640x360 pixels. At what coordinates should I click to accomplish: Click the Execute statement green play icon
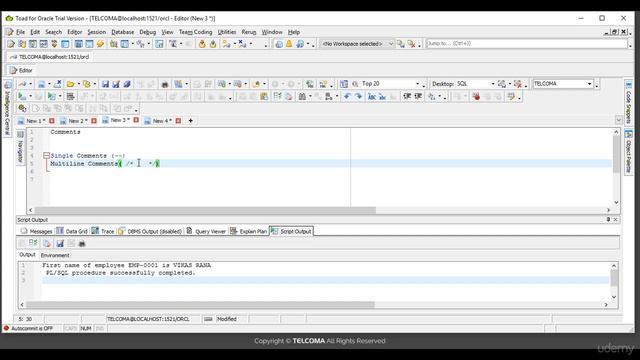[22, 96]
